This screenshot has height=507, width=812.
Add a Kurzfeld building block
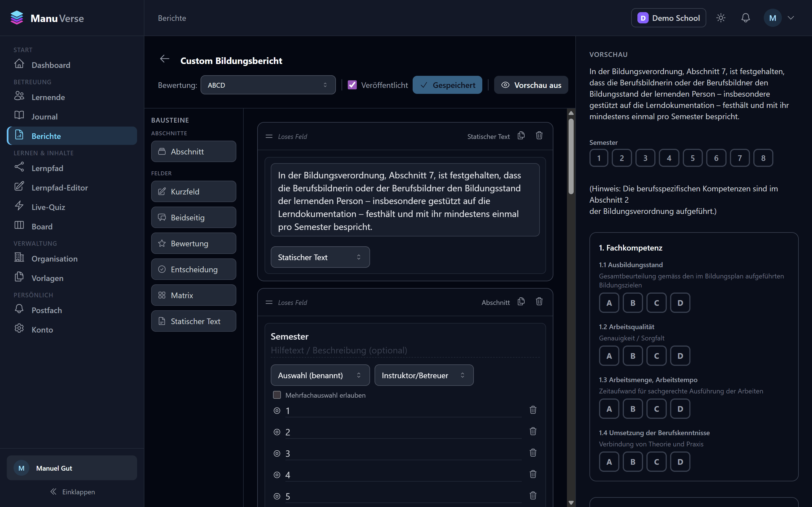point(193,191)
